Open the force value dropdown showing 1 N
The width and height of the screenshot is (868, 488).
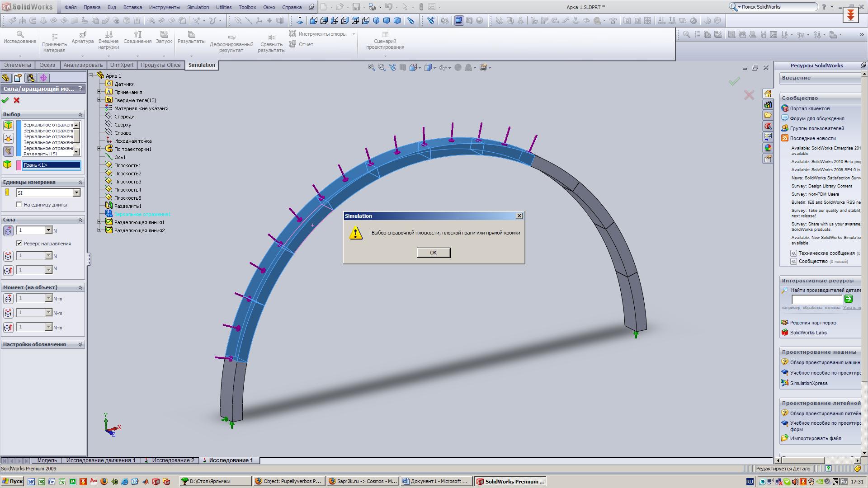click(48, 230)
